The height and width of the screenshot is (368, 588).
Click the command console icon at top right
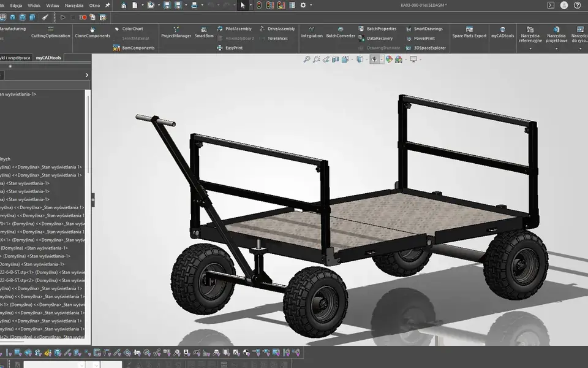[x=551, y=6]
